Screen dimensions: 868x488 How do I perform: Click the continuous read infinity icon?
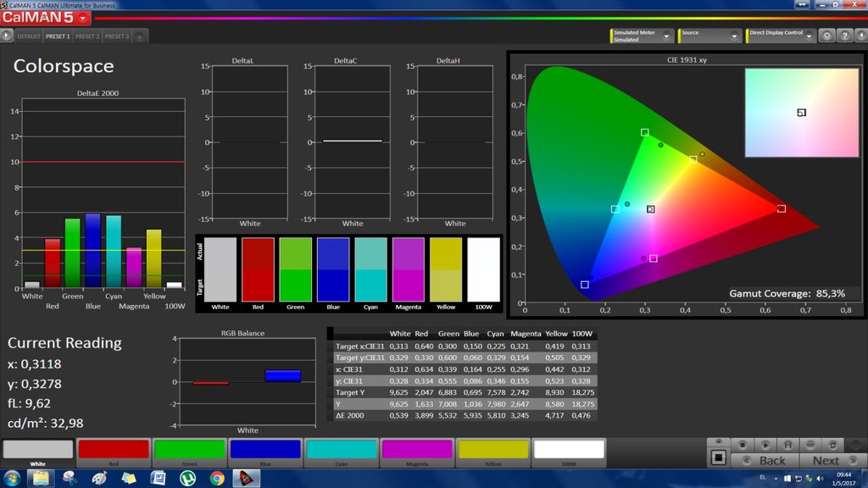pos(810,445)
